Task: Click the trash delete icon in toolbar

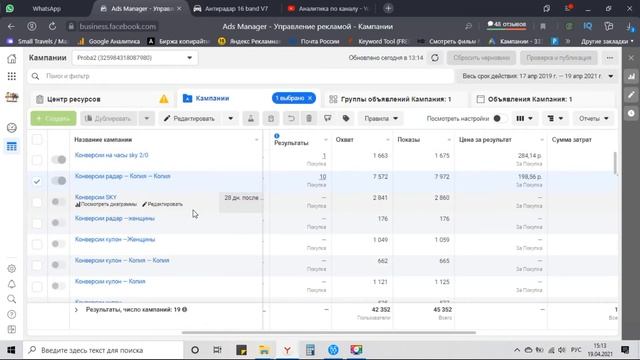Action: (x=309, y=118)
